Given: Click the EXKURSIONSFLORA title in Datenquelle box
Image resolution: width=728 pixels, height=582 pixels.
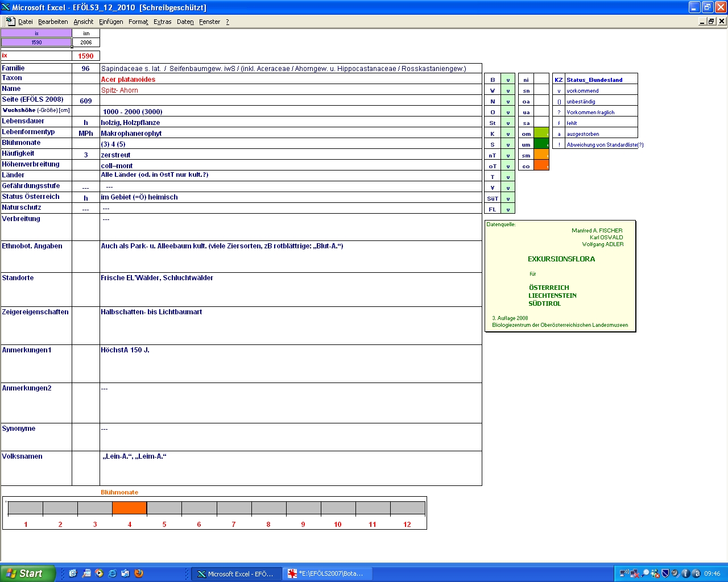Looking at the screenshot, I should [x=561, y=259].
